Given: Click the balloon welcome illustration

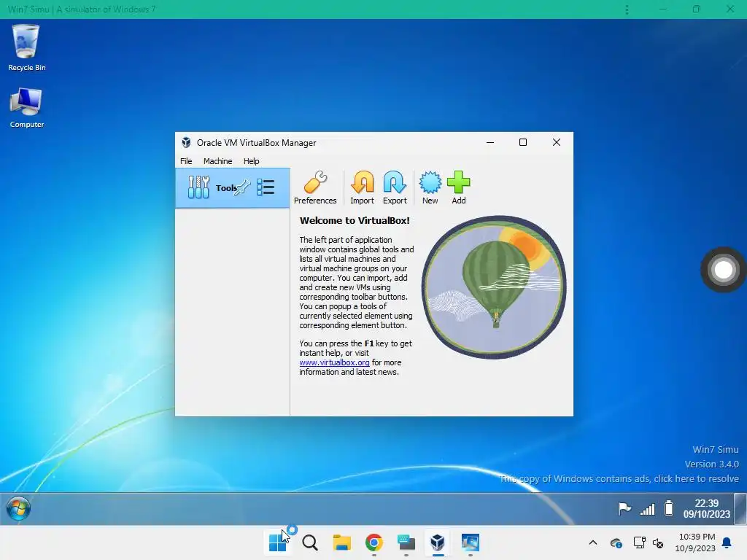Looking at the screenshot, I should click(494, 287).
